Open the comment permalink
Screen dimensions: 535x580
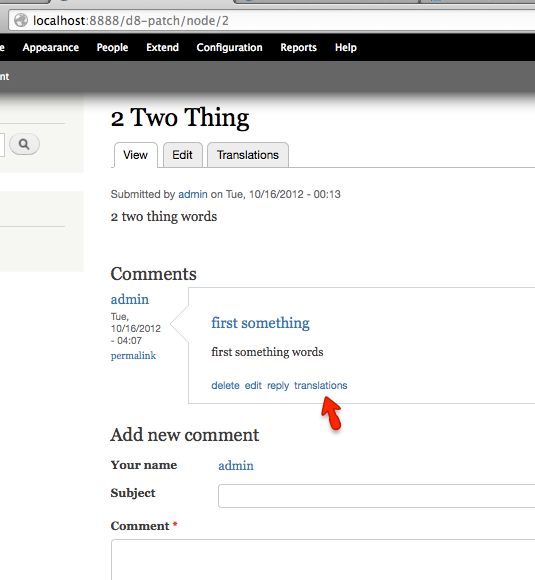coord(133,355)
